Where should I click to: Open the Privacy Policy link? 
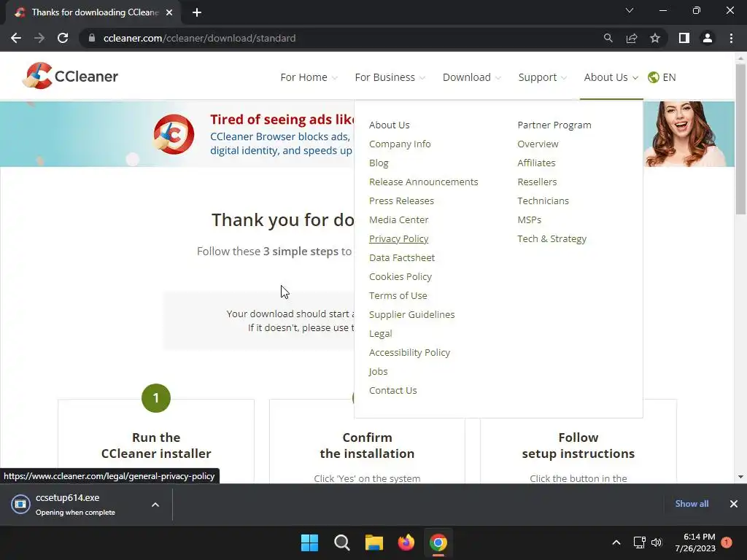[x=399, y=238]
